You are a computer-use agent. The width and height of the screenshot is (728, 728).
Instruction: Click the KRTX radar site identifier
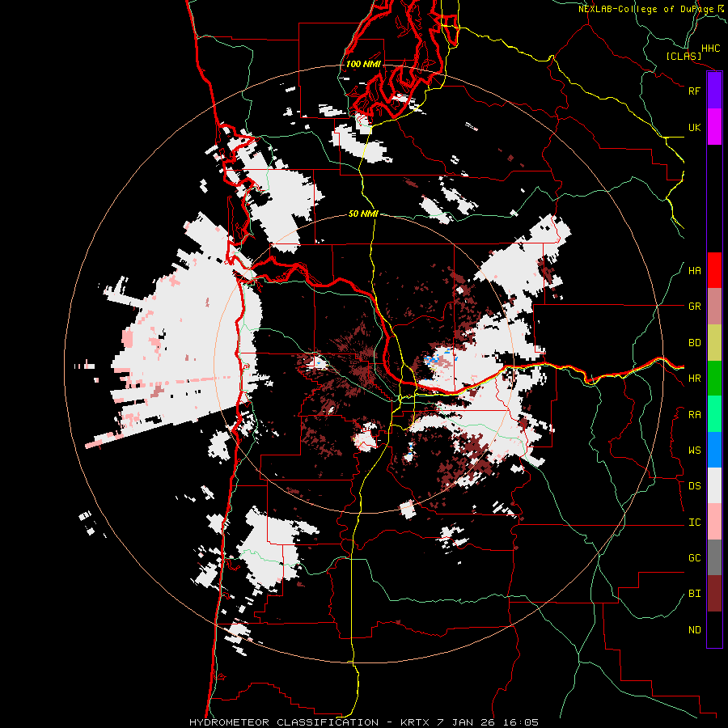[x=417, y=722]
